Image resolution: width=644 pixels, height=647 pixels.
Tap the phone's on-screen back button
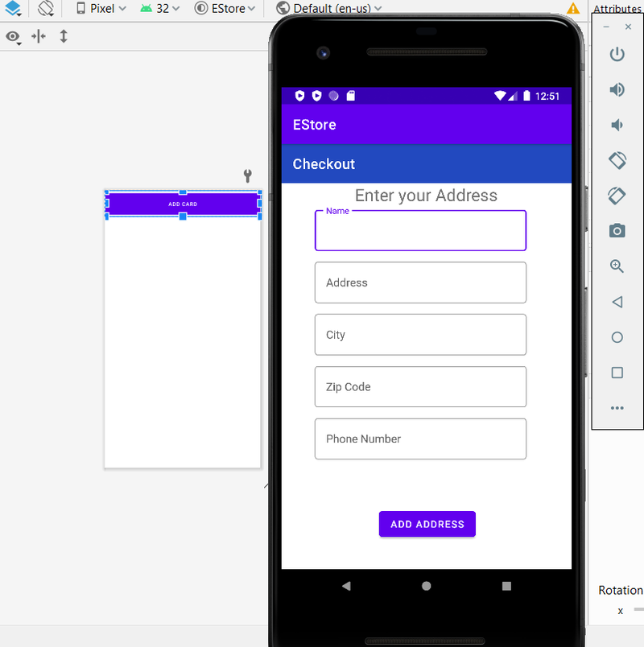346,586
